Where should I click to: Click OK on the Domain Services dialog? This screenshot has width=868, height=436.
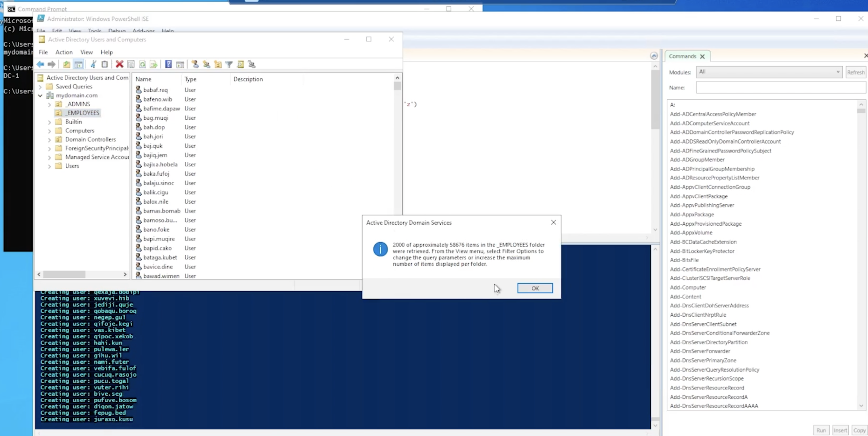pyautogui.click(x=535, y=288)
